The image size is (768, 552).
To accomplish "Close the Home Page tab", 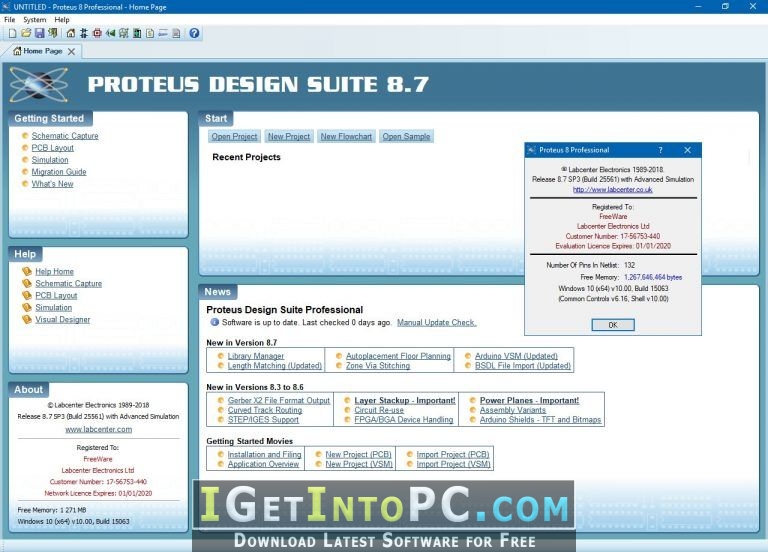I will point(72,51).
